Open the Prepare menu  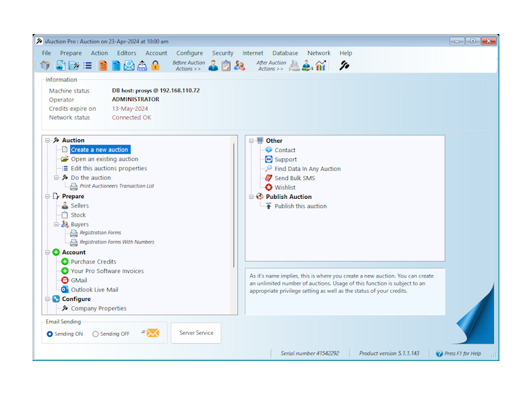pos(71,53)
